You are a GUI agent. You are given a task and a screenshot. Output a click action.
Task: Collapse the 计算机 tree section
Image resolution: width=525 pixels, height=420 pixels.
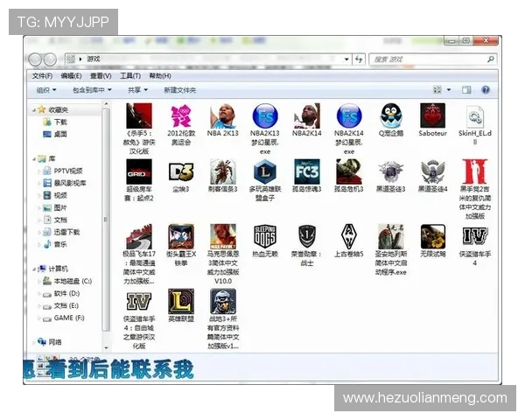34,269
